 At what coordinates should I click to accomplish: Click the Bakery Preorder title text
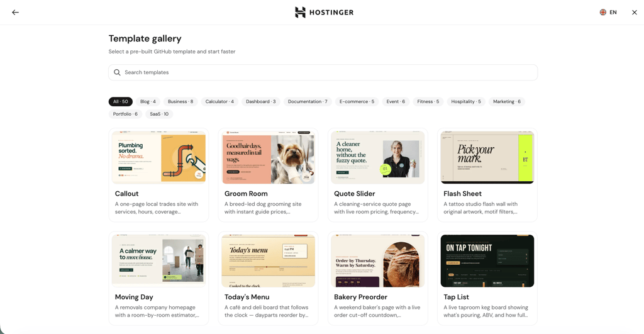[x=360, y=297]
